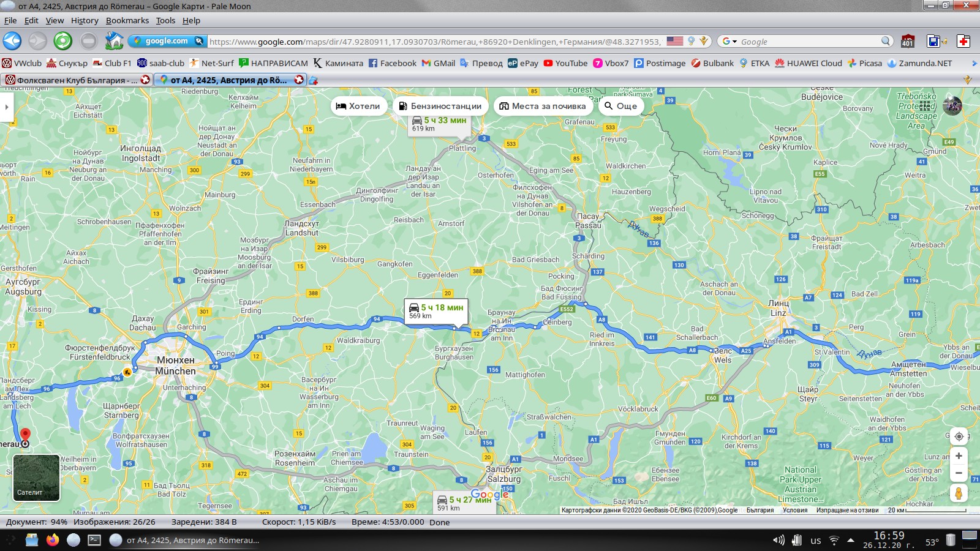Image resolution: width=980 pixels, height=551 pixels.
Task: Click the Бензиностанции filter button
Action: click(x=440, y=106)
